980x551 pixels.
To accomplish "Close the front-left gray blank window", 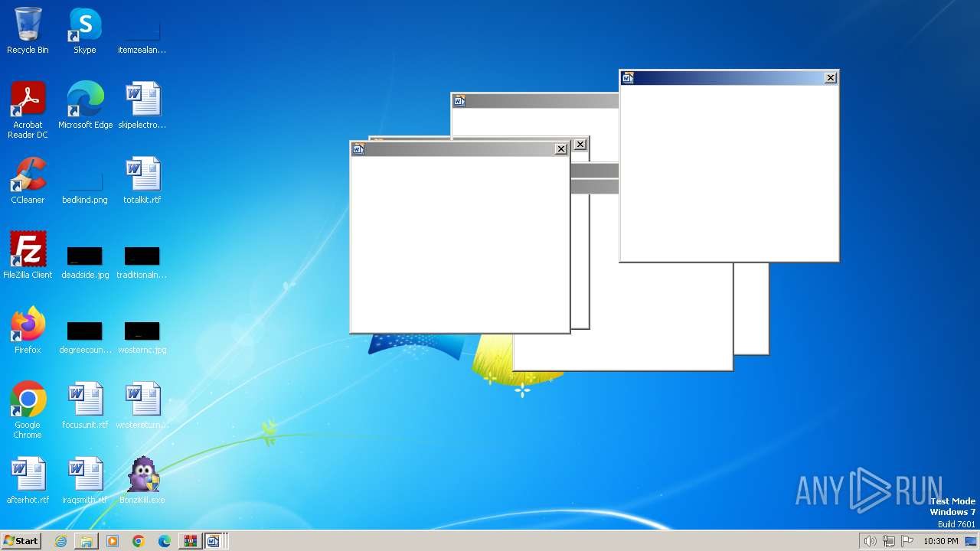I will 561,149.
